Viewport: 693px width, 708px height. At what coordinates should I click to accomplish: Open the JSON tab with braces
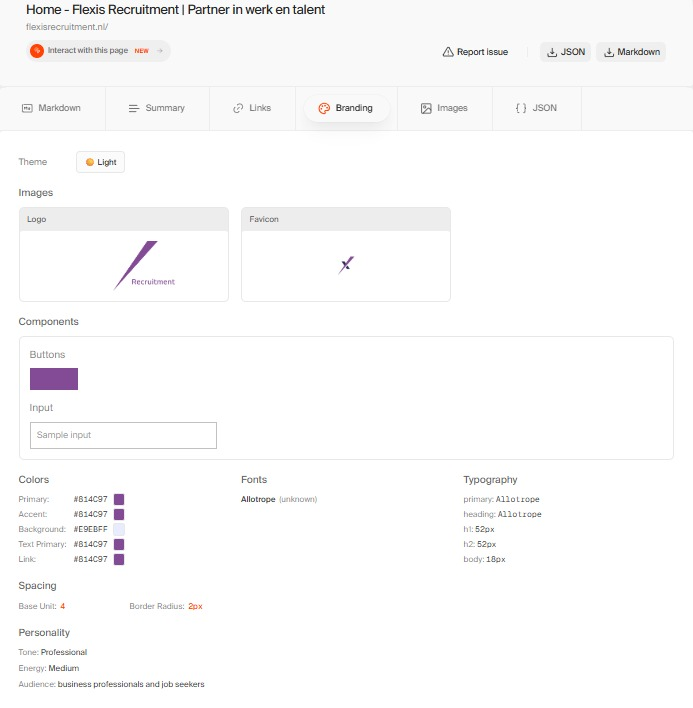click(536, 108)
